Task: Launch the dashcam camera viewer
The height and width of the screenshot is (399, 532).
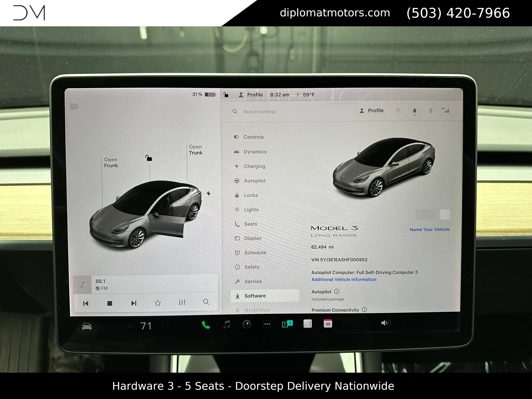Action: click(x=247, y=324)
